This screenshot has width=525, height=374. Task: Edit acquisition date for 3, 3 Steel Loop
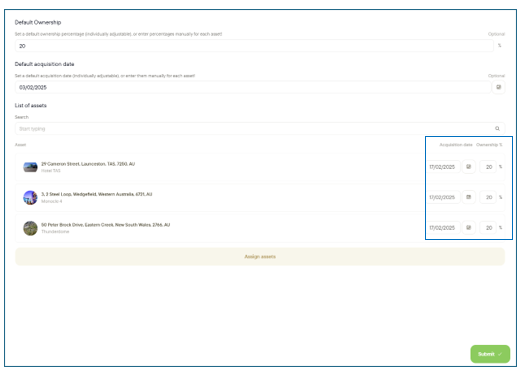click(443, 197)
